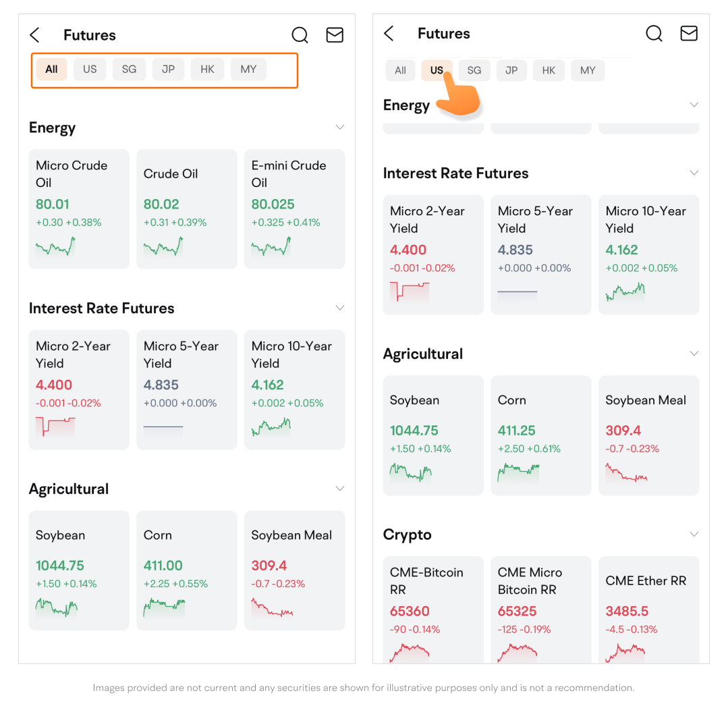This screenshot has height=708, width=728.
Task: Collapse the Energy section on left screen
Action: (x=340, y=128)
